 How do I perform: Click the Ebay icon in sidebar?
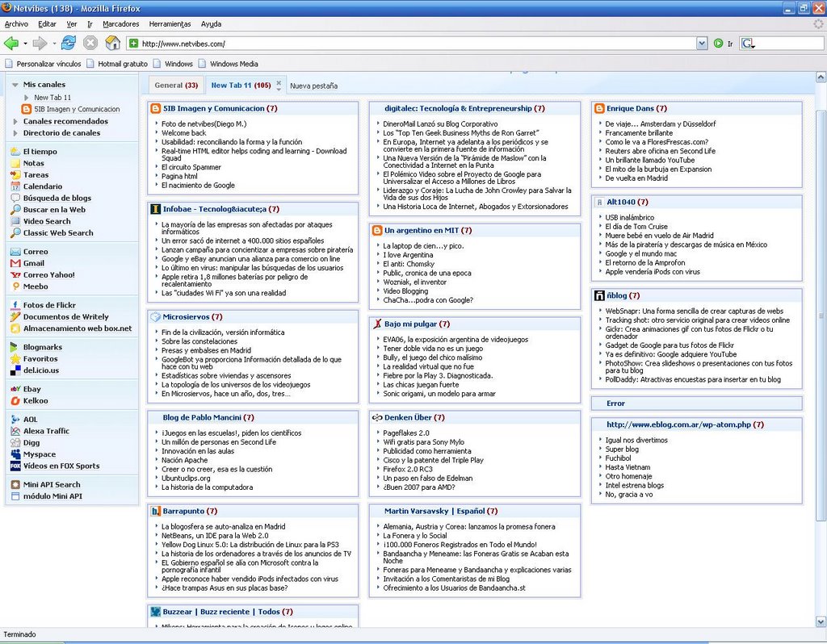pyautogui.click(x=15, y=390)
